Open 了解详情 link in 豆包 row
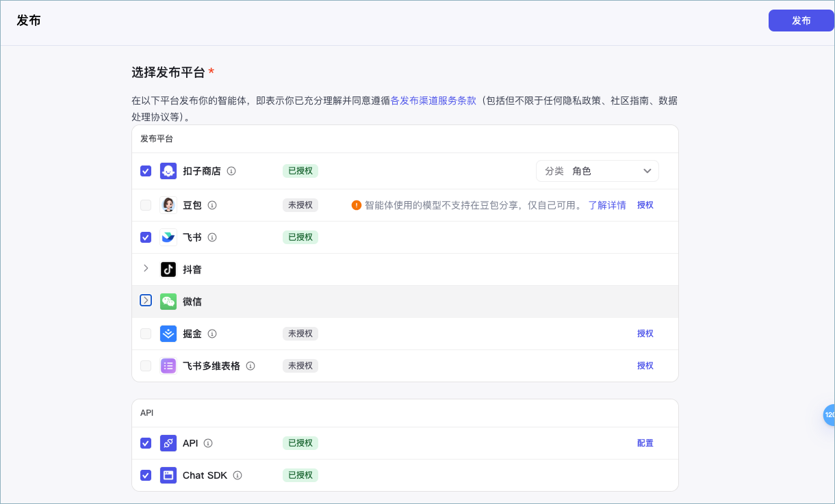This screenshot has width=835, height=504. pos(607,205)
